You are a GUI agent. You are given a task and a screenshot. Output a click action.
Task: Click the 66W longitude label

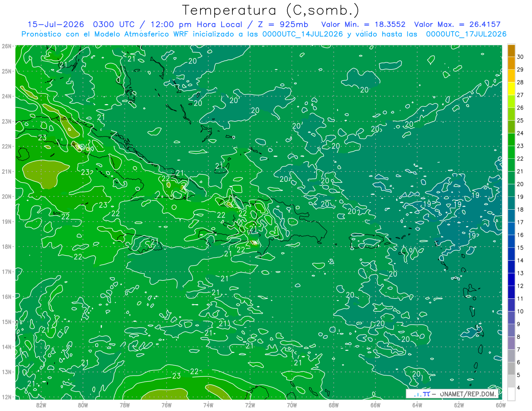point(375,405)
